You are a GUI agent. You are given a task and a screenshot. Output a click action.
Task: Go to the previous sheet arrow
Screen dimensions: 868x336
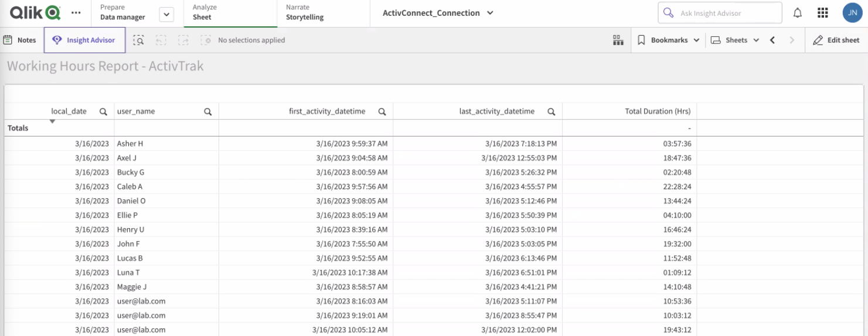coord(772,40)
